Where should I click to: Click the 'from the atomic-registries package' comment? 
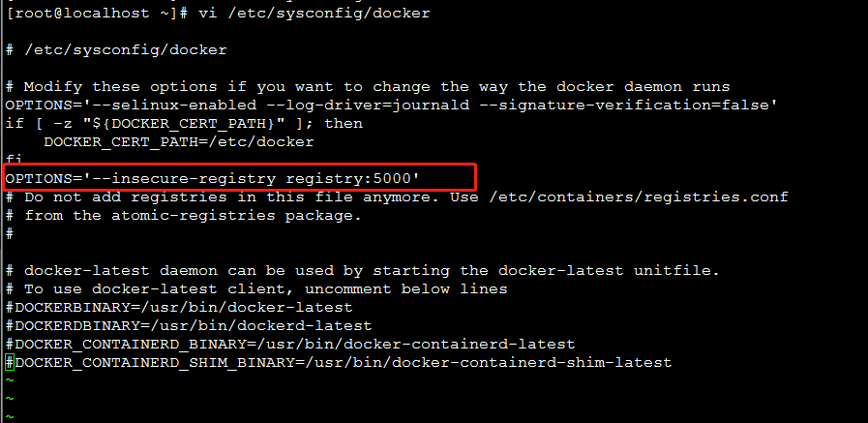click(193, 215)
